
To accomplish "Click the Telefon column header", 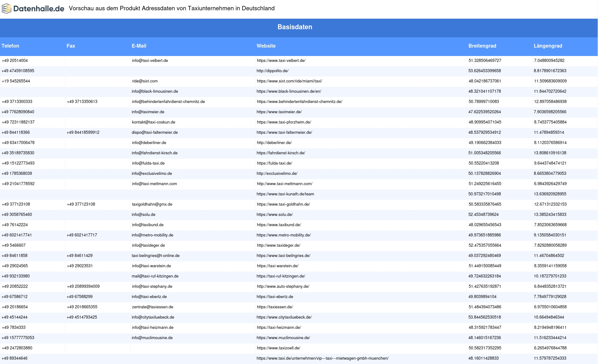I will pos(10,46).
